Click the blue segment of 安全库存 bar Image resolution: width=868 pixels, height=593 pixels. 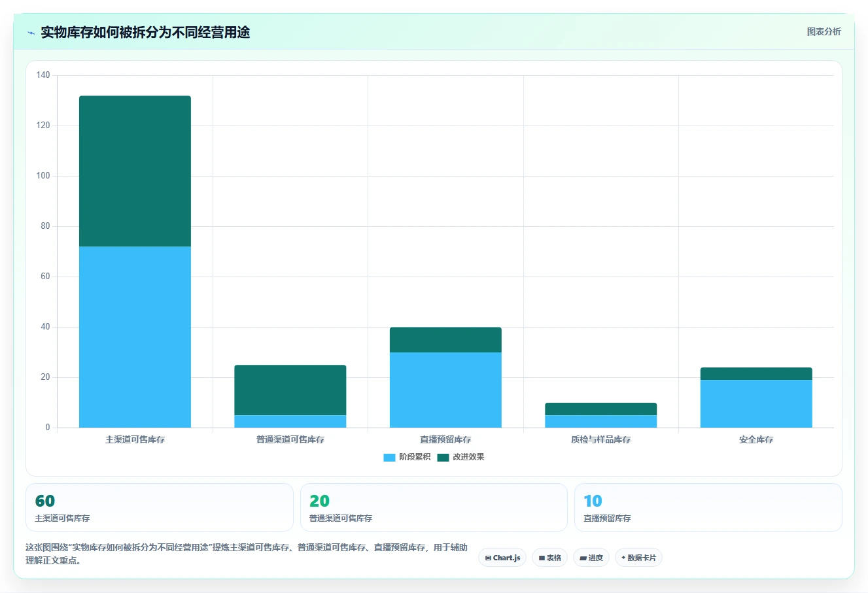(x=756, y=403)
